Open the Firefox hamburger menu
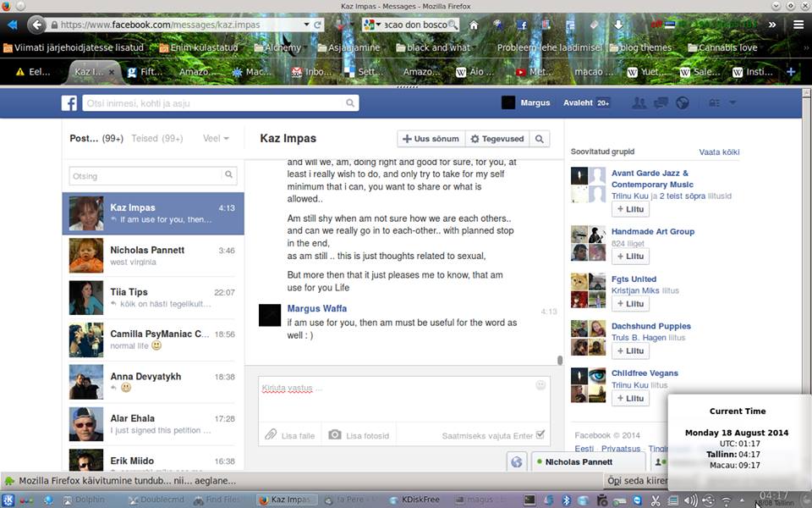Viewport: 812px width, 508px height. click(798, 25)
